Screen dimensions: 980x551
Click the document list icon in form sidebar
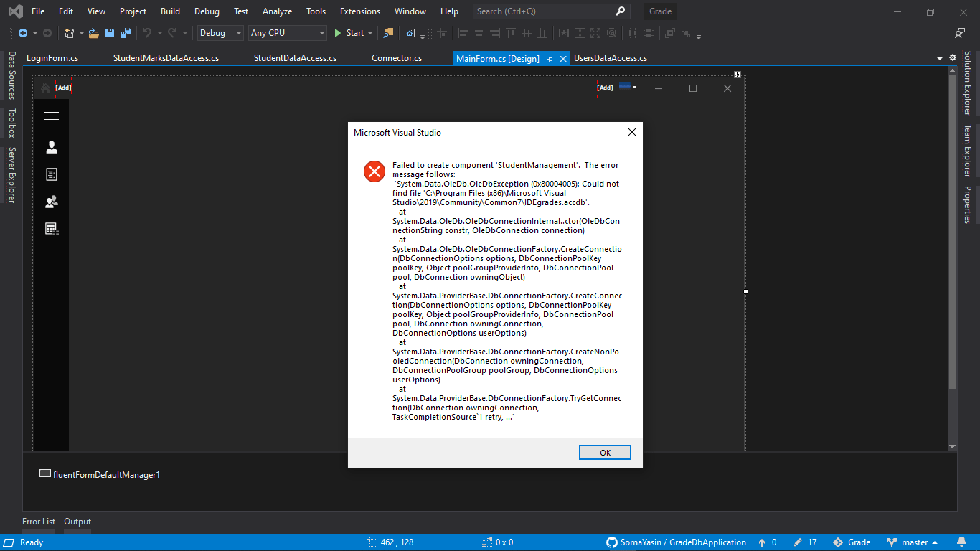pyautogui.click(x=52, y=174)
